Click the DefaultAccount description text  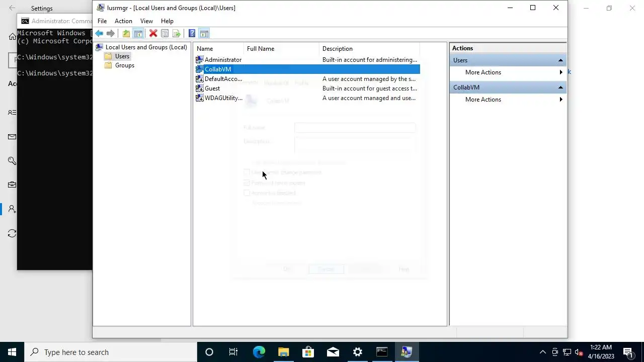click(x=369, y=79)
